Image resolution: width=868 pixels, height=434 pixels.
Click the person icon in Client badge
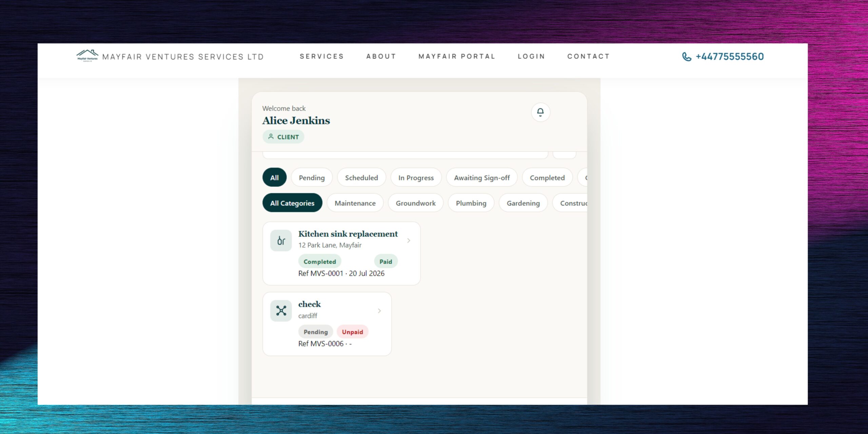(271, 137)
